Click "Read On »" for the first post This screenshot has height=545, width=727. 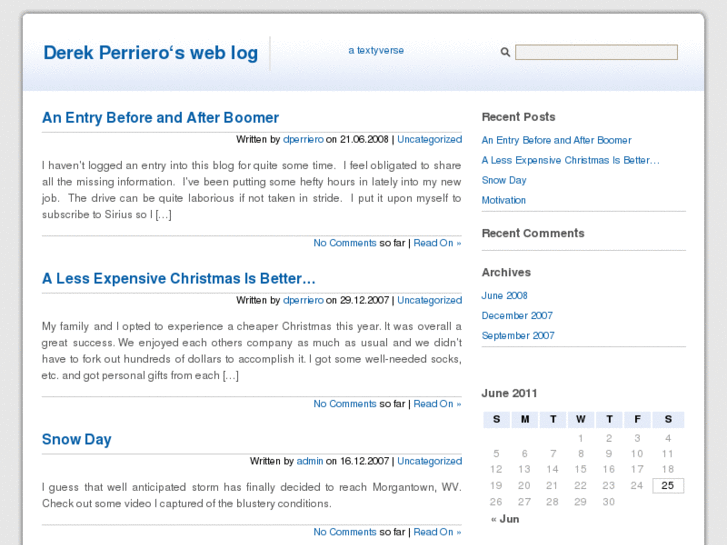point(437,243)
